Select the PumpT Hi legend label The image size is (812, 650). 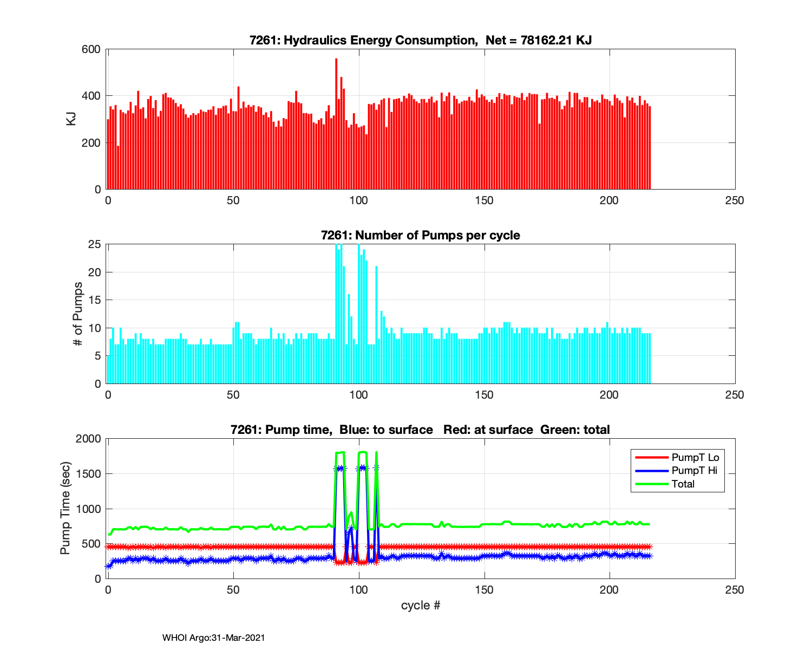click(x=694, y=470)
